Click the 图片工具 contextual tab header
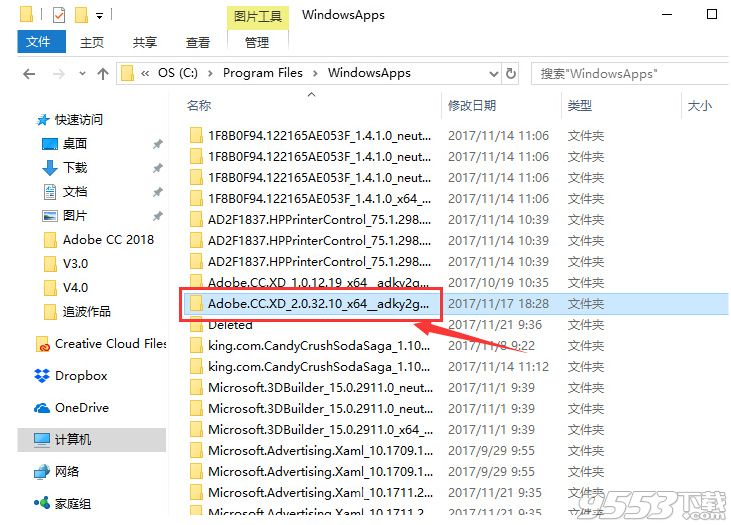Image resolution: width=731 pixels, height=525 pixels. point(257,17)
